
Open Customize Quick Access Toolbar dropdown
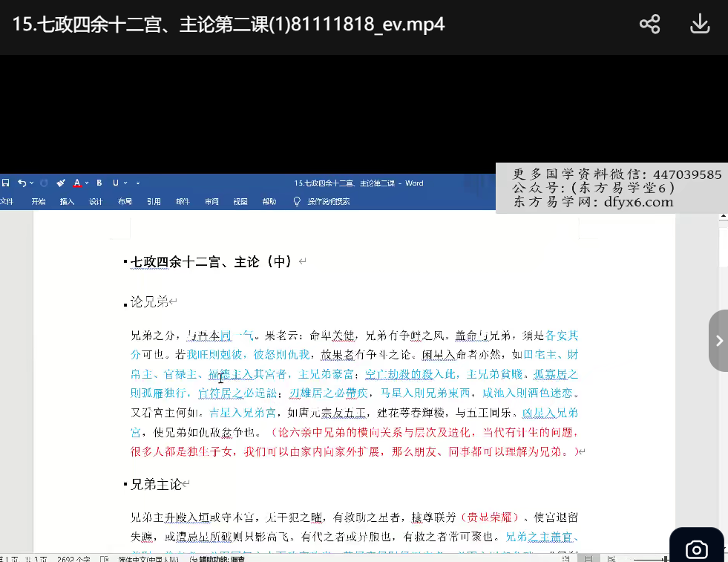(138, 183)
